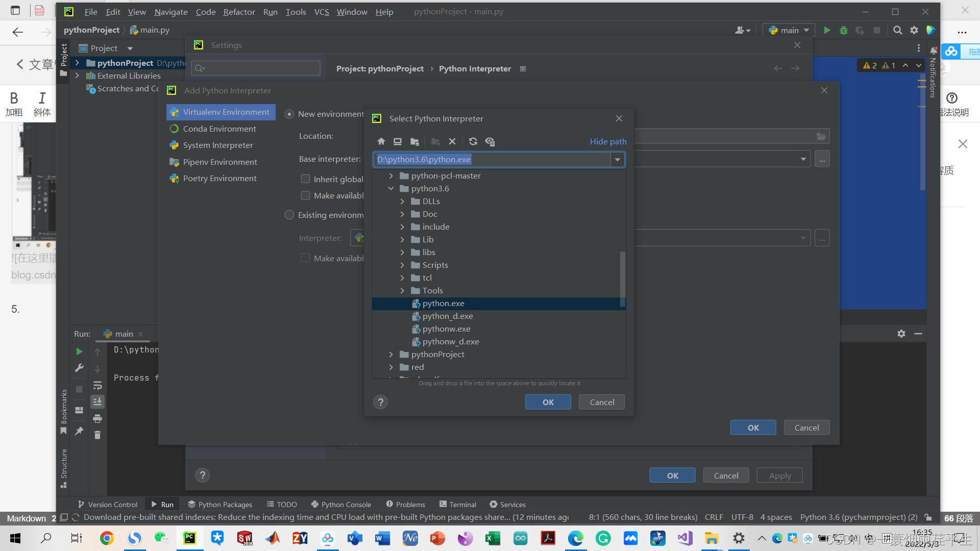Select Poetry Environment option

pyautogui.click(x=220, y=179)
